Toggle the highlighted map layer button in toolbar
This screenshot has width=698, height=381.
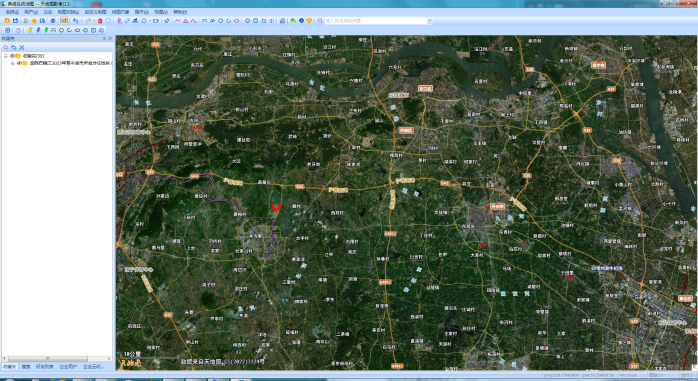pos(64,20)
